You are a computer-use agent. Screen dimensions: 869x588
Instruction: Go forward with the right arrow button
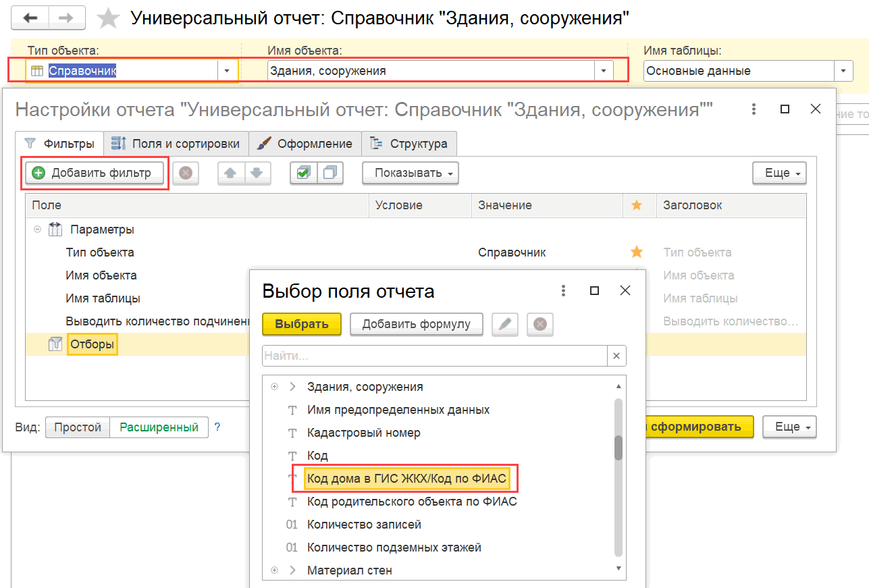pyautogui.click(x=66, y=18)
